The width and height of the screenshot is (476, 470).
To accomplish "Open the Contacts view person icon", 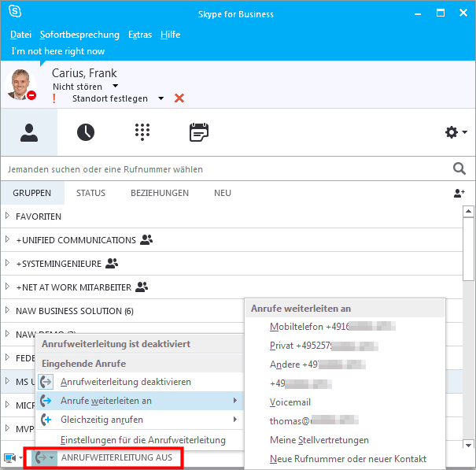I will 29,132.
